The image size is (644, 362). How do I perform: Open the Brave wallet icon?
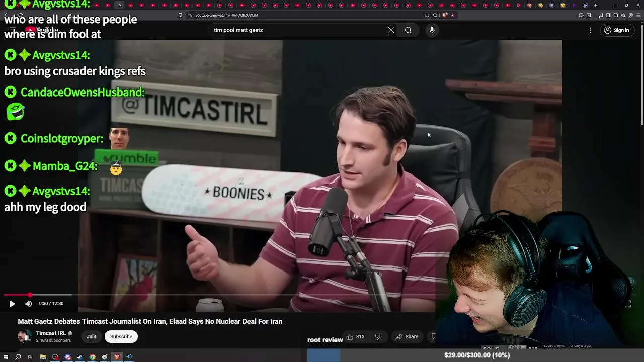[x=616, y=15]
